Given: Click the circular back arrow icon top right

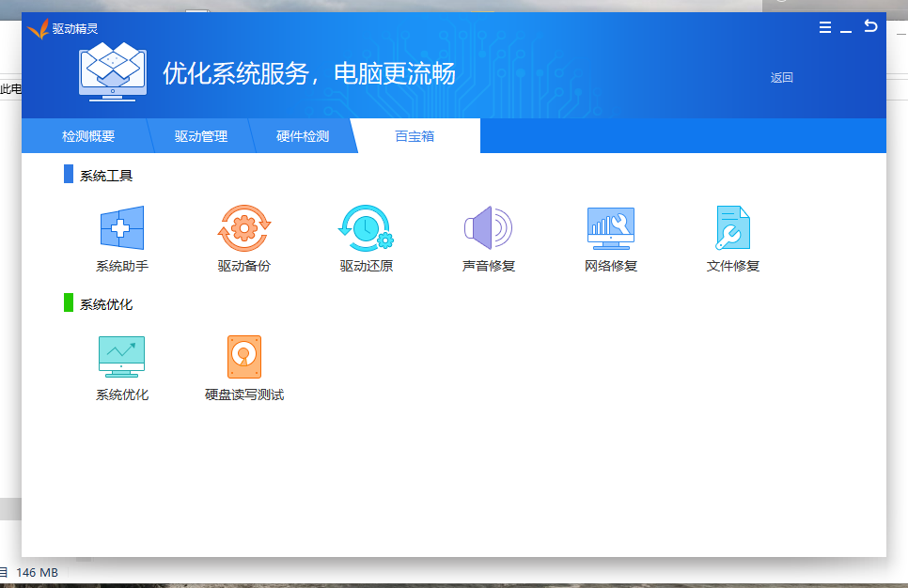Looking at the screenshot, I should [x=870, y=26].
